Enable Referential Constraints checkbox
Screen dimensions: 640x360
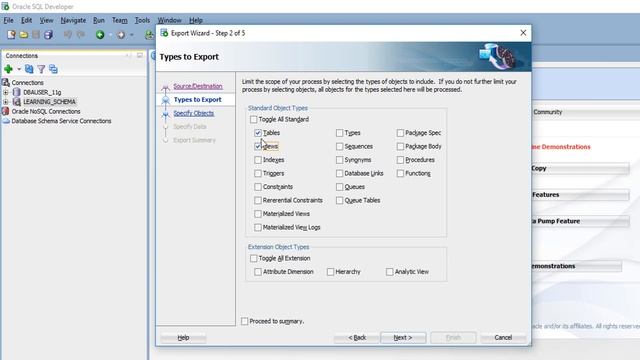[x=258, y=200]
